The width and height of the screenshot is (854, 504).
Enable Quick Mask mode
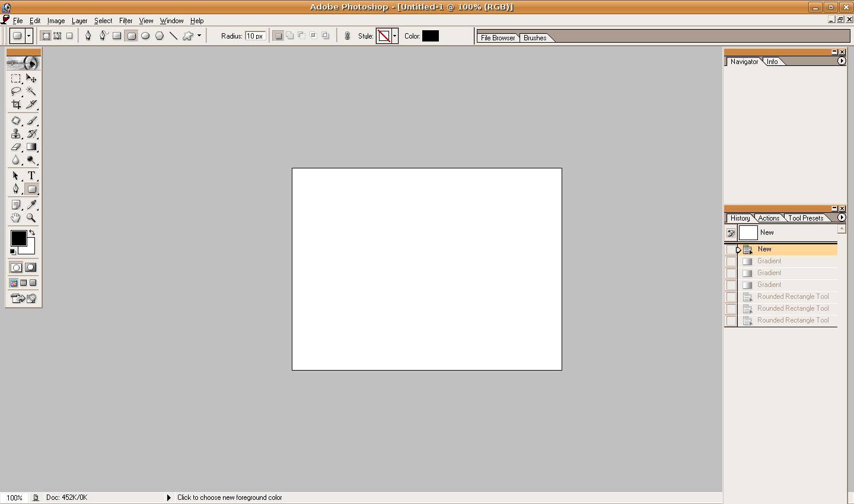click(31, 267)
